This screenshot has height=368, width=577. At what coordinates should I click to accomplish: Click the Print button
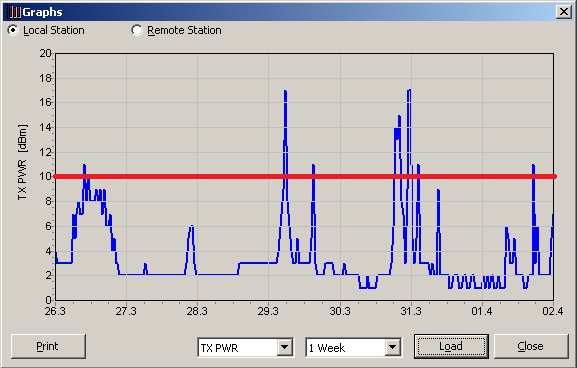coord(48,346)
